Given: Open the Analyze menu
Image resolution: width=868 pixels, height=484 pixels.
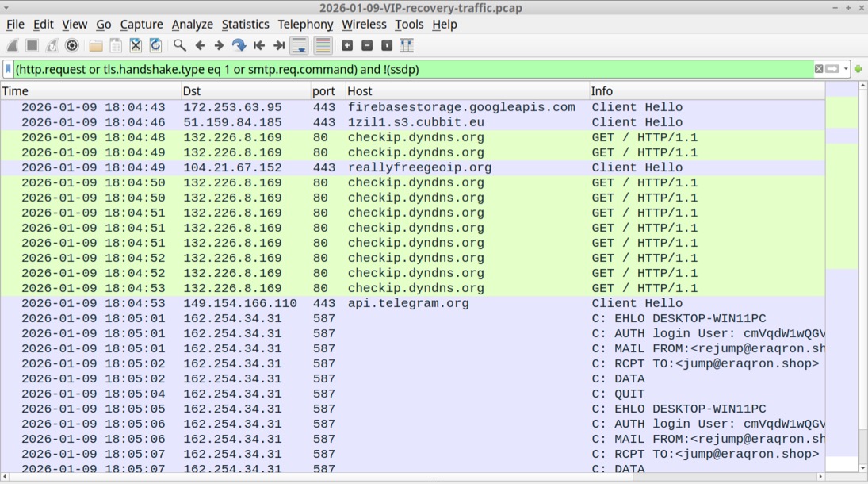Looking at the screenshot, I should pyautogui.click(x=192, y=25).
